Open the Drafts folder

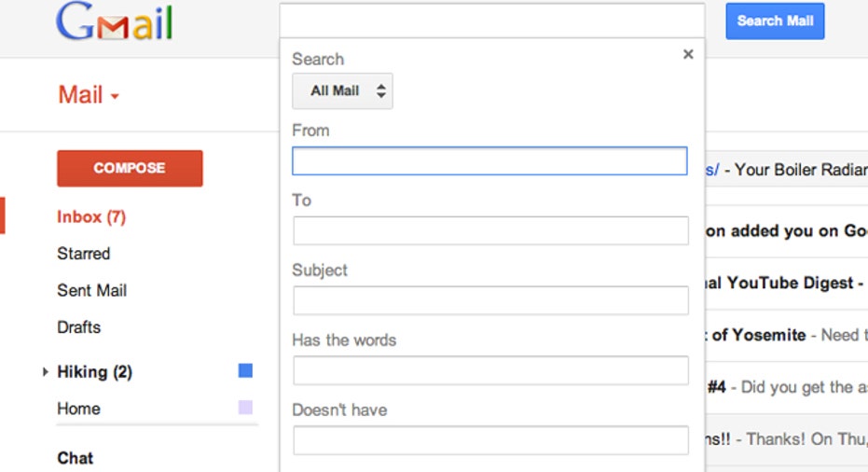[x=78, y=327]
